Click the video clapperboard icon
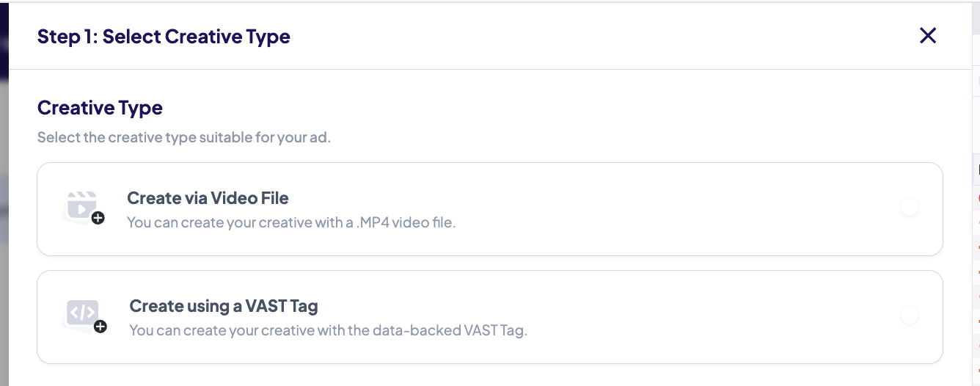The height and width of the screenshot is (386, 980). pos(80,205)
